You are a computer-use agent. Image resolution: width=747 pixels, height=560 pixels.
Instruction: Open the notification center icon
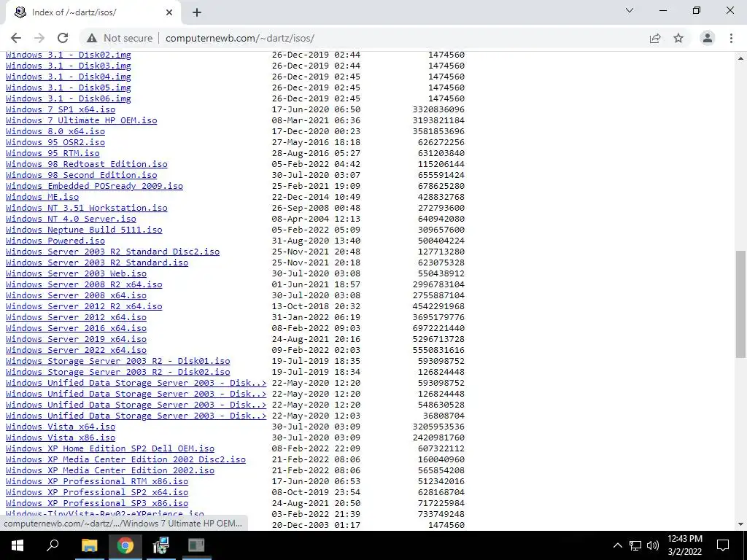click(723, 545)
